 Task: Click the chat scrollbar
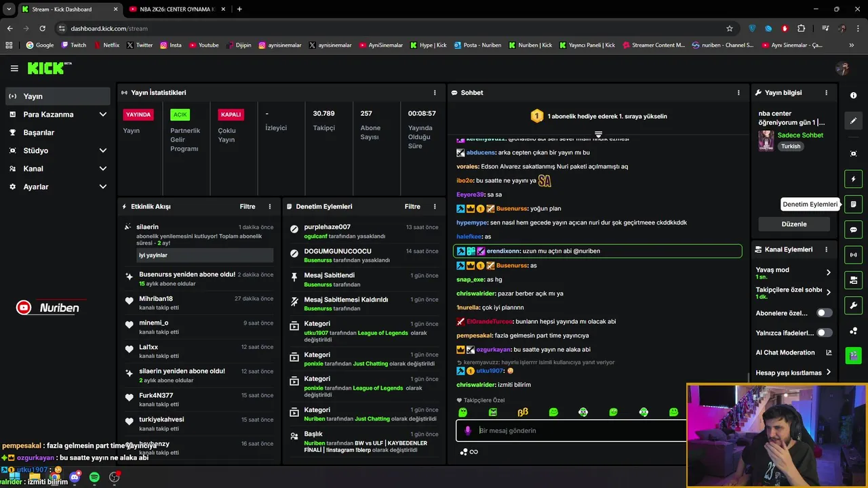click(748, 377)
